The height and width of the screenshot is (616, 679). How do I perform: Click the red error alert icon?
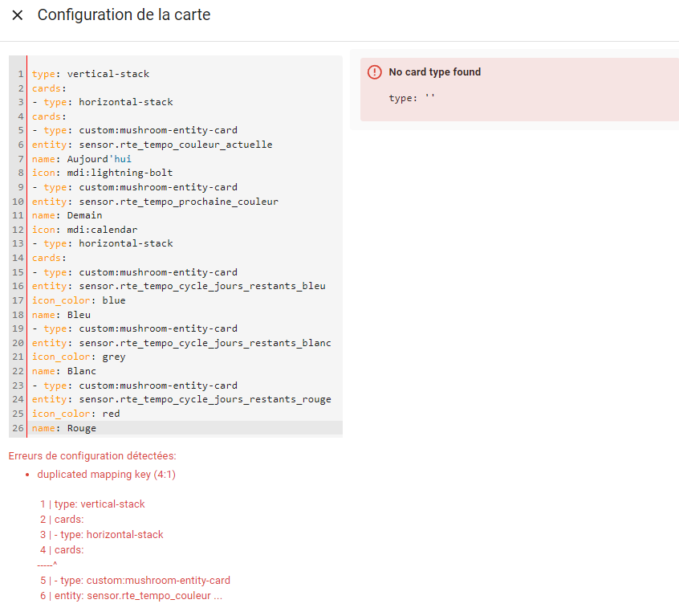375,72
